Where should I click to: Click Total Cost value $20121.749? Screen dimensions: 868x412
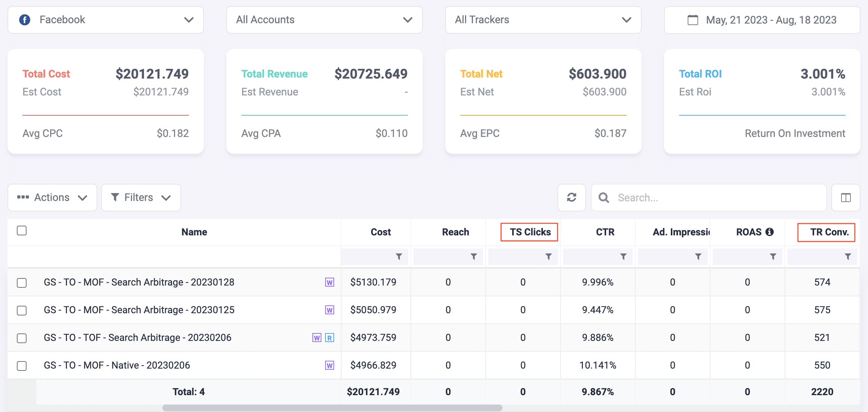152,74
